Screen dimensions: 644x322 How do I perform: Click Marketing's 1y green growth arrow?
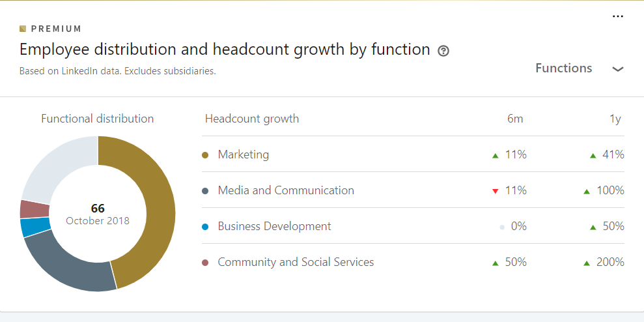pyautogui.click(x=593, y=155)
